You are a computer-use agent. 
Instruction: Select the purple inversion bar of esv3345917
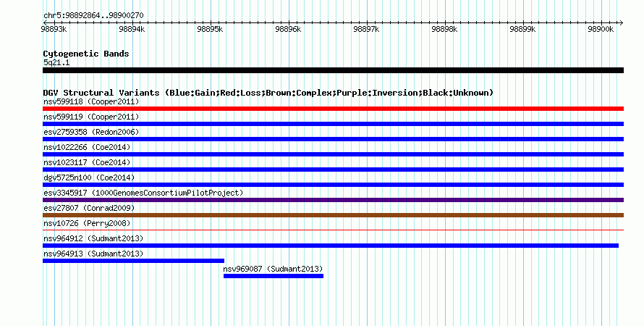333,200
